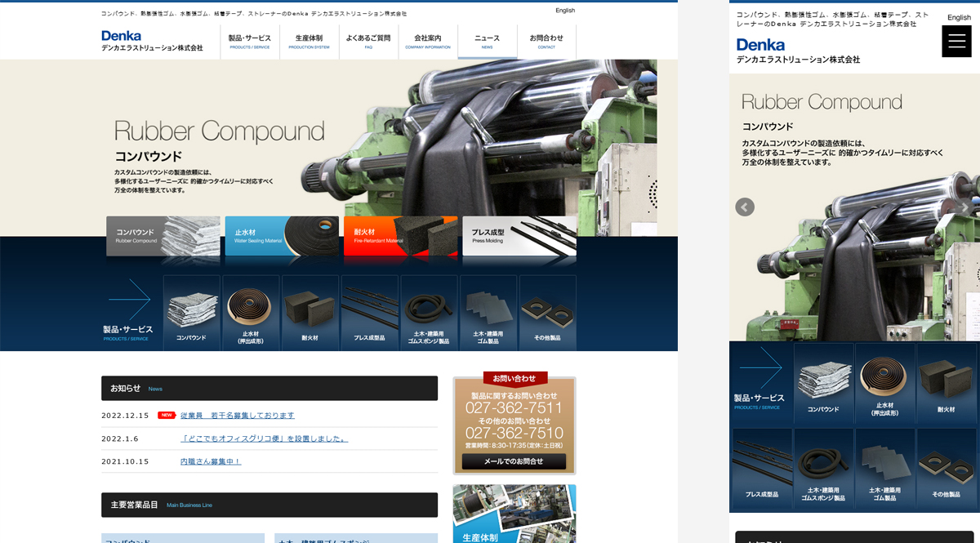Viewport: 980px width, 543px height.
Task: Open 止水材(押出成形) product thumbnail in desktop row
Action: [252, 313]
